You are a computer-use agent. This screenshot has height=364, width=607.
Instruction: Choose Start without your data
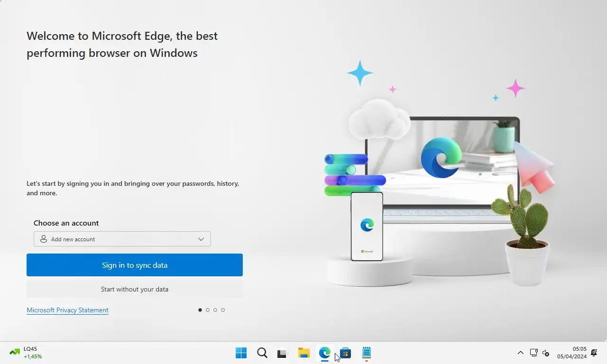135,289
